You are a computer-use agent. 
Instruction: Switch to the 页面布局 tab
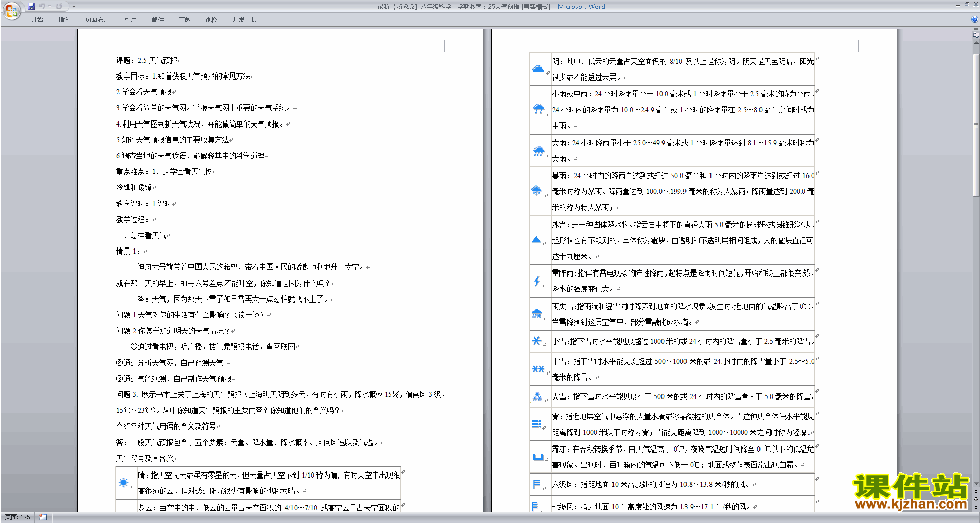pos(97,20)
